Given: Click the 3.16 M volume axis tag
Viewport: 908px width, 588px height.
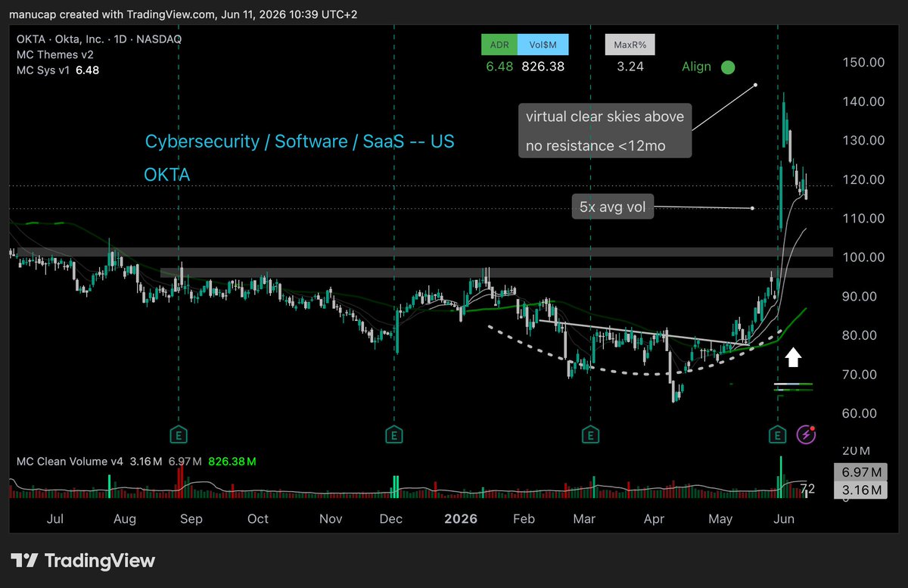Looking at the screenshot, I should 861,490.
